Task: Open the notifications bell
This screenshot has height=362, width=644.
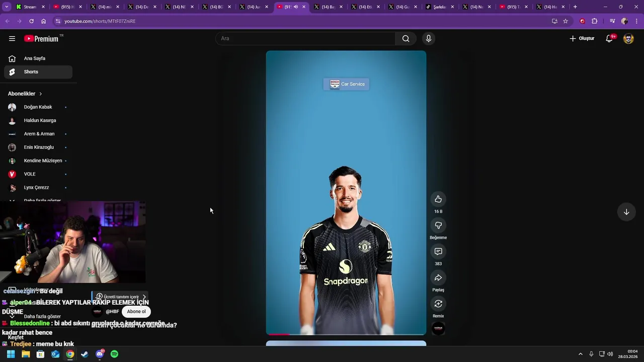Action: (609, 39)
